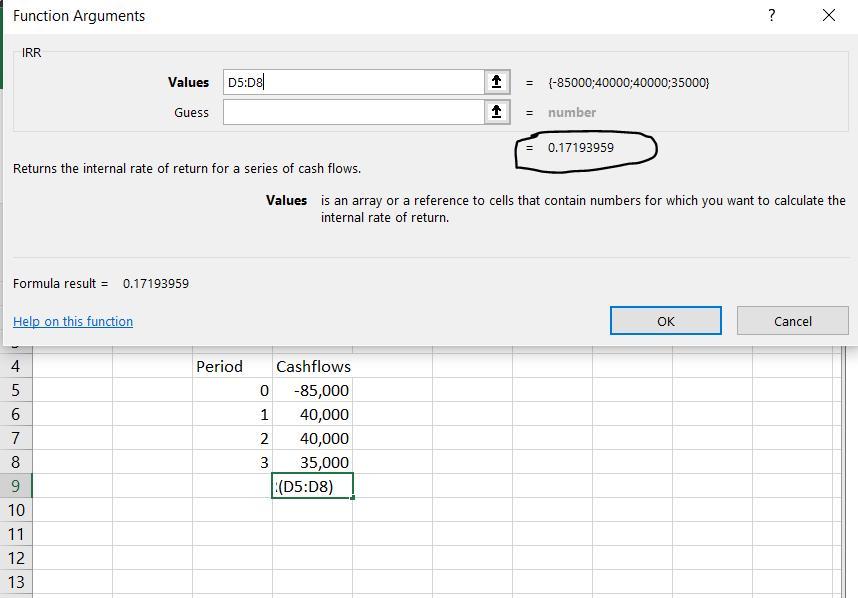The image size is (858, 598).
Task: Open the Help on this function link
Action: tap(73, 321)
